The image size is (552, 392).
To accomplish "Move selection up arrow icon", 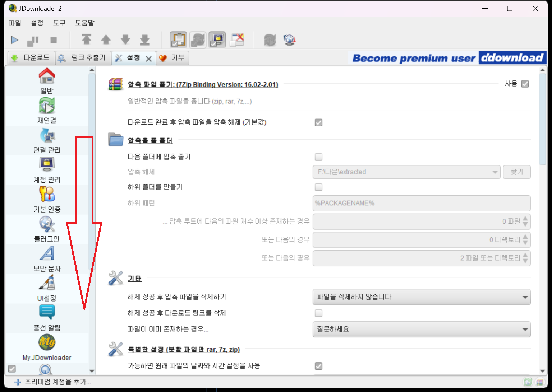I will (106, 39).
